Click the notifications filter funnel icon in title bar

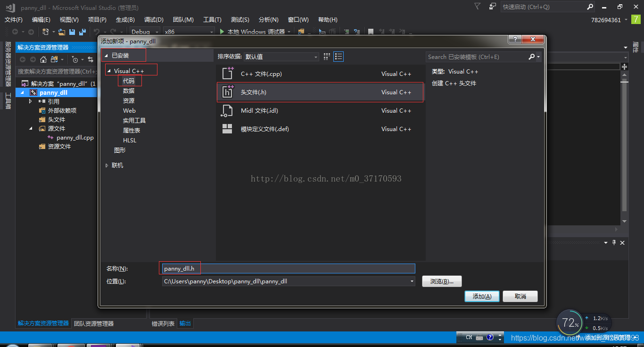[x=478, y=6]
